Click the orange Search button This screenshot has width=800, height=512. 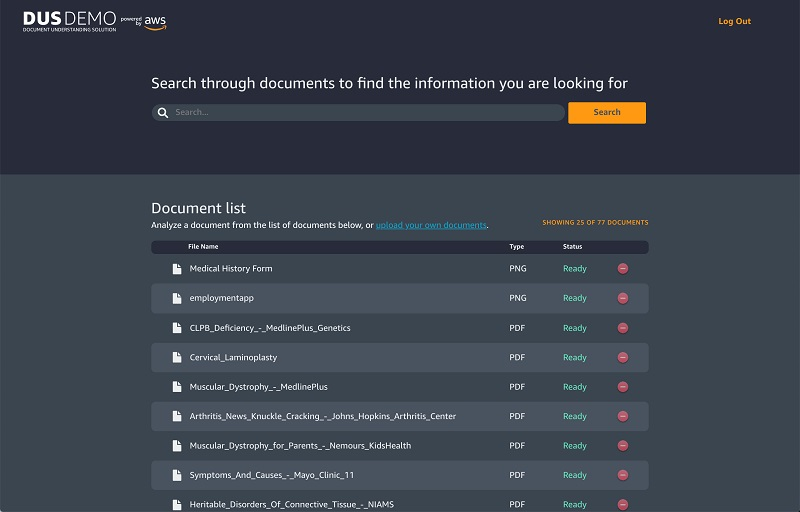607,113
